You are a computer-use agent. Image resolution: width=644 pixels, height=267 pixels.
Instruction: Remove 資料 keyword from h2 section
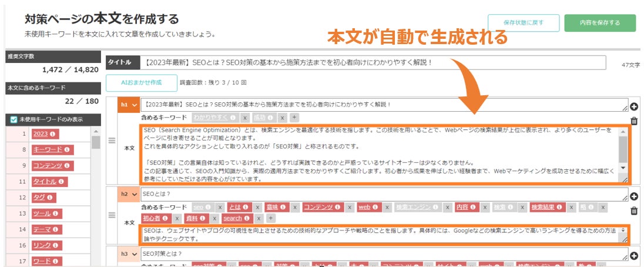[x=215, y=219]
